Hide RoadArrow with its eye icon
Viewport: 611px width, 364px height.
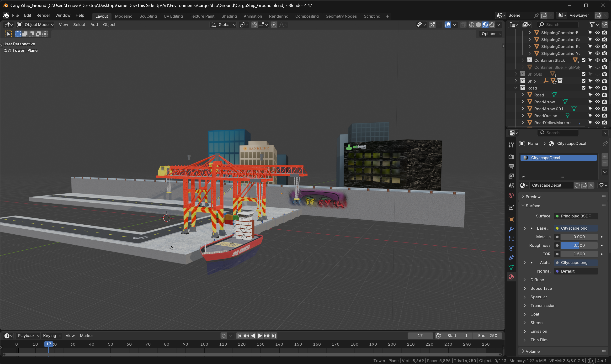[597, 102]
